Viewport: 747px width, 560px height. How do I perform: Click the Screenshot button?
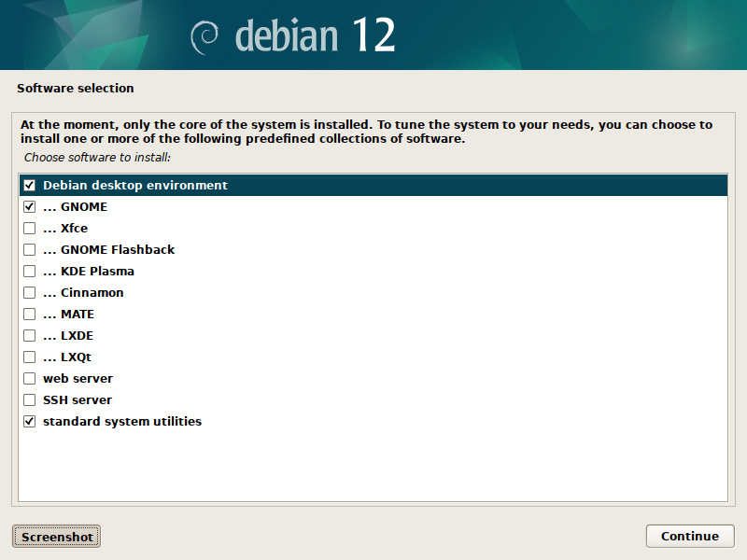[x=57, y=537]
